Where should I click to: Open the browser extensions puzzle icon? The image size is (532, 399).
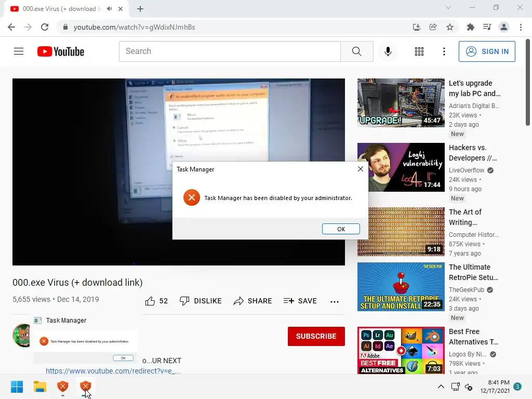(471, 27)
